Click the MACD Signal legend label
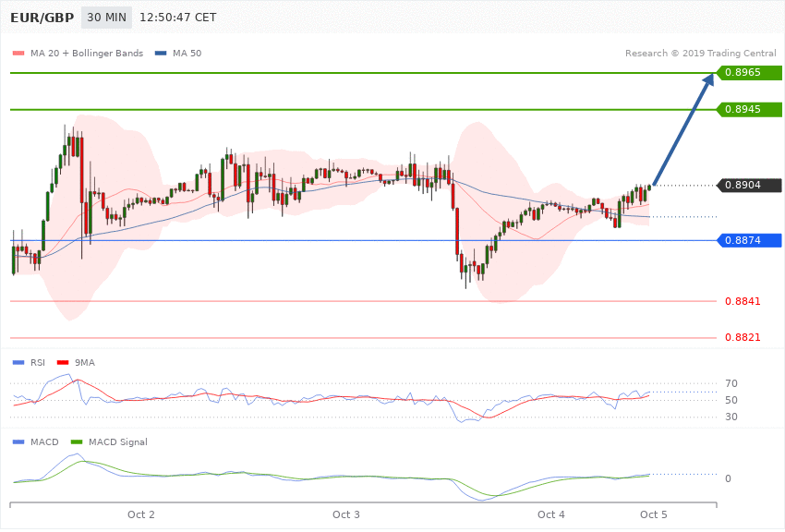The width and height of the screenshot is (785, 532). coord(118,441)
